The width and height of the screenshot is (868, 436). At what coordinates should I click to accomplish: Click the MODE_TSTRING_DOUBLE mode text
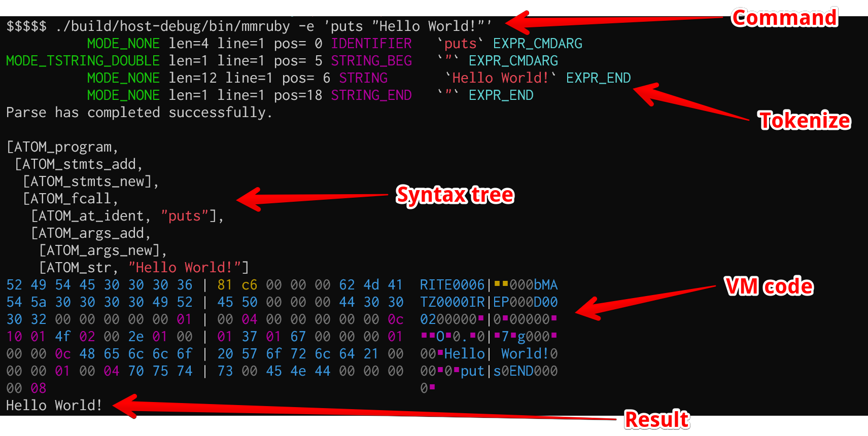83,61
